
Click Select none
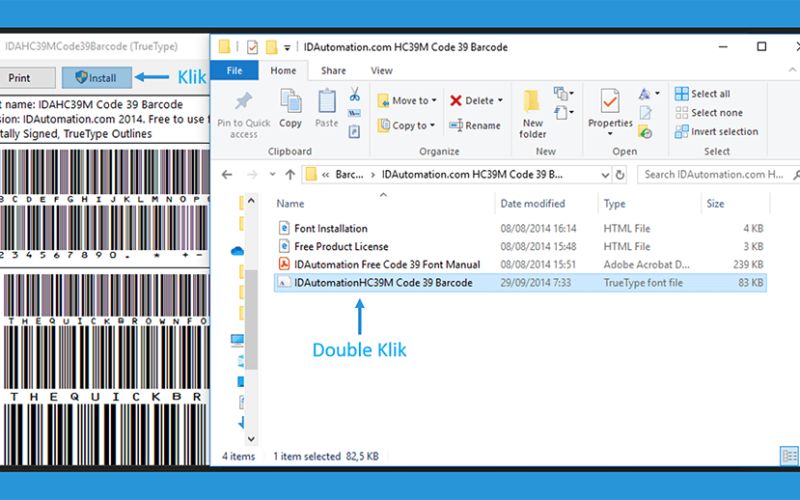click(x=709, y=113)
